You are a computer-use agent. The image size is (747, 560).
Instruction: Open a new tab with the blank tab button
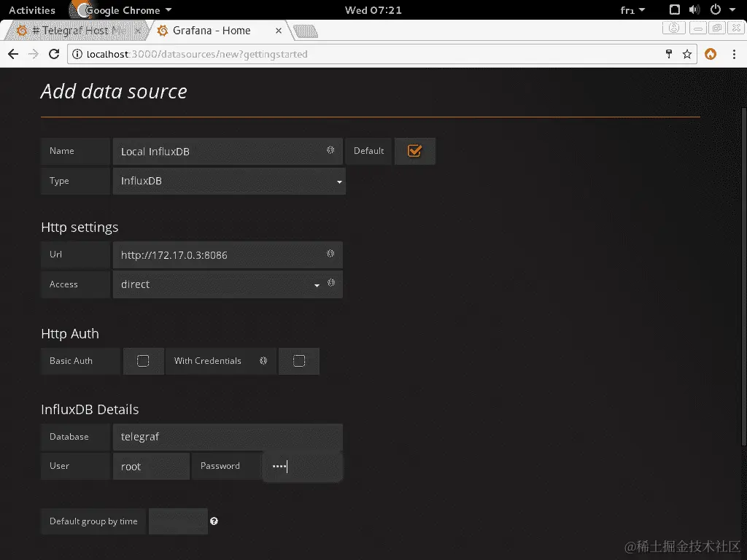pyautogui.click(x=306, y=31)
